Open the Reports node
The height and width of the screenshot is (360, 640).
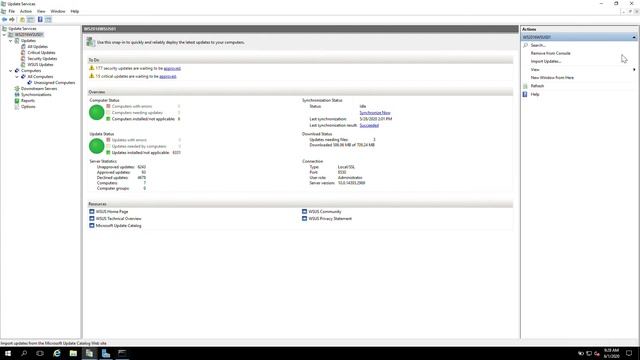click(x=28, y=100)
